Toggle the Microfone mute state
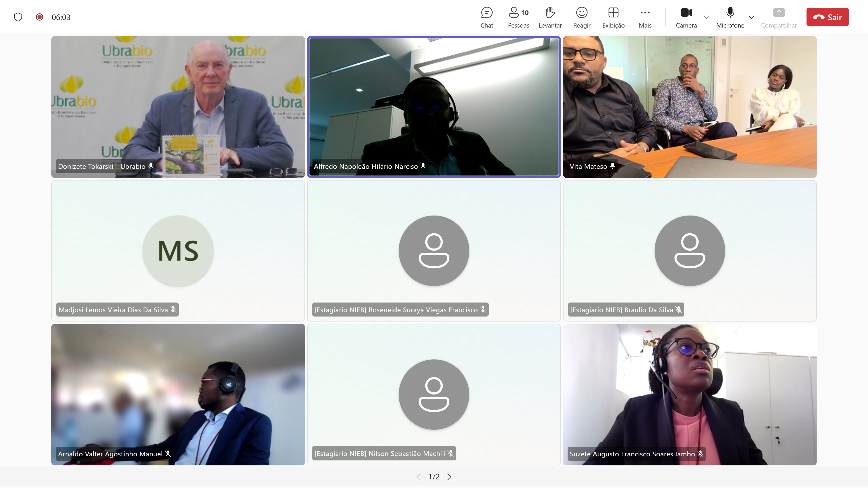The image size is (868, 488). click(x=730, y=17)
